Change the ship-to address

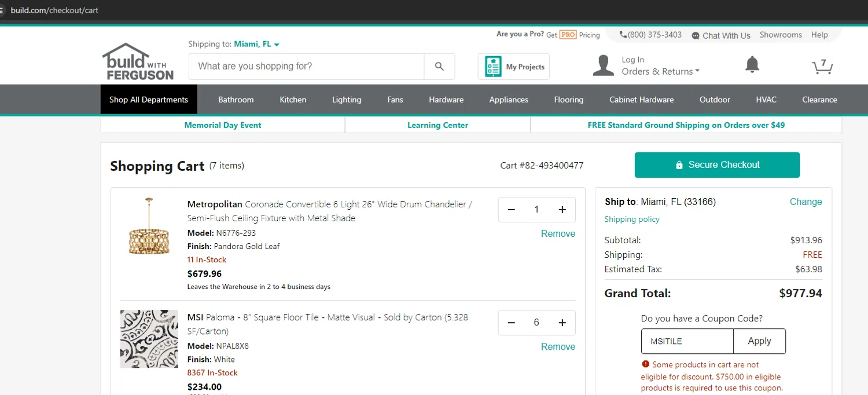point(806,202)
